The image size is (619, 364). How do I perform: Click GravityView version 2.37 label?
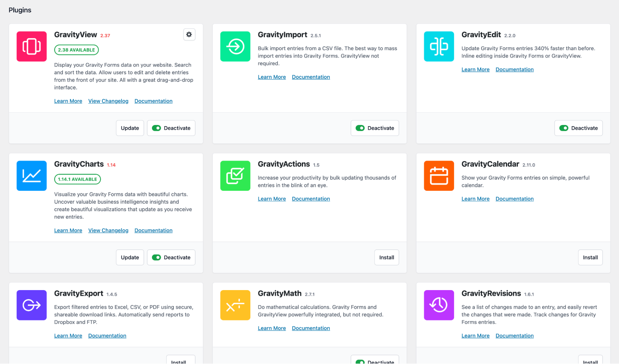pos(105,36)
